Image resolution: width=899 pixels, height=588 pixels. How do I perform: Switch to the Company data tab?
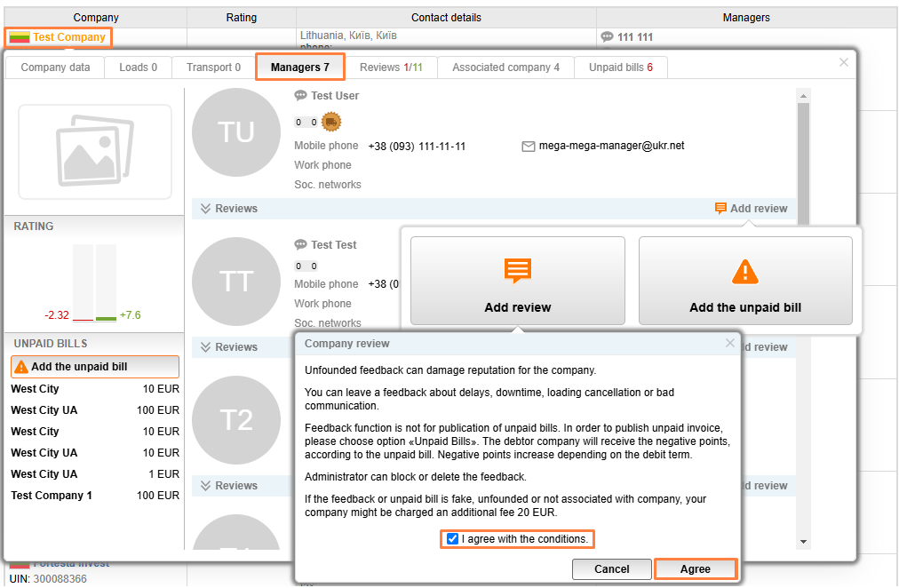[x=55, y=68]
